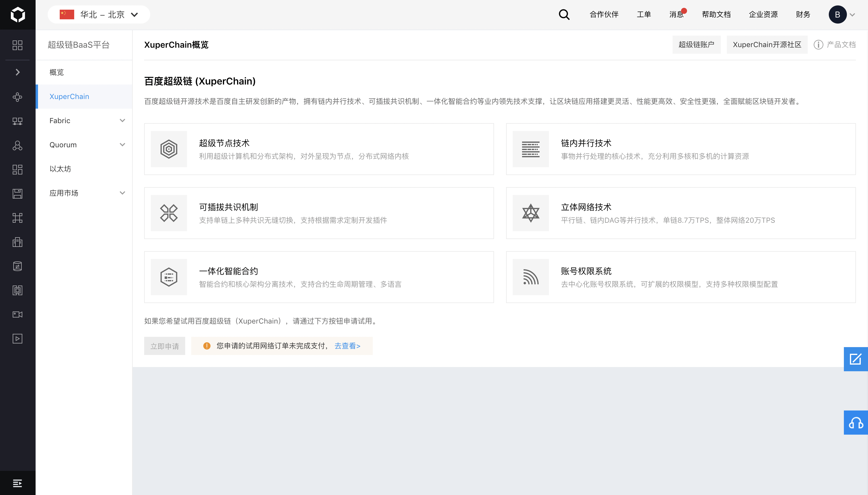Open the customer service headset button

pyautogui.click(x=855, y=423)
